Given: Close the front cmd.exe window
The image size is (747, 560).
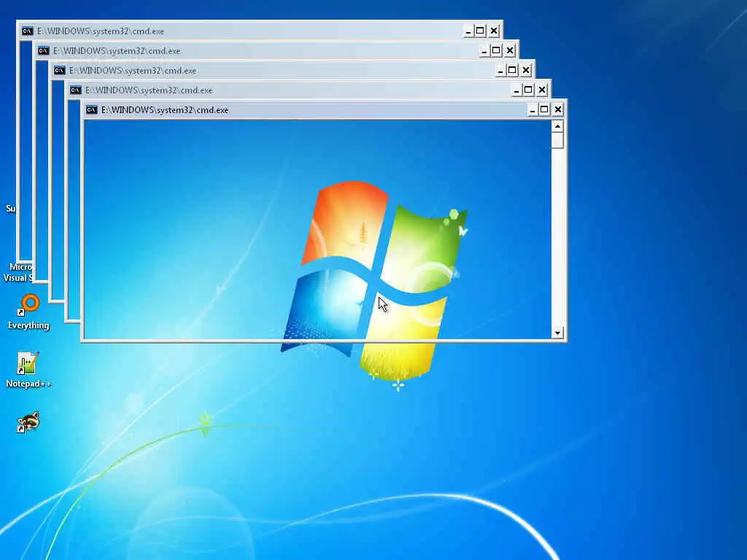Looking at the screenshot, I should click(x=558, y=110).
